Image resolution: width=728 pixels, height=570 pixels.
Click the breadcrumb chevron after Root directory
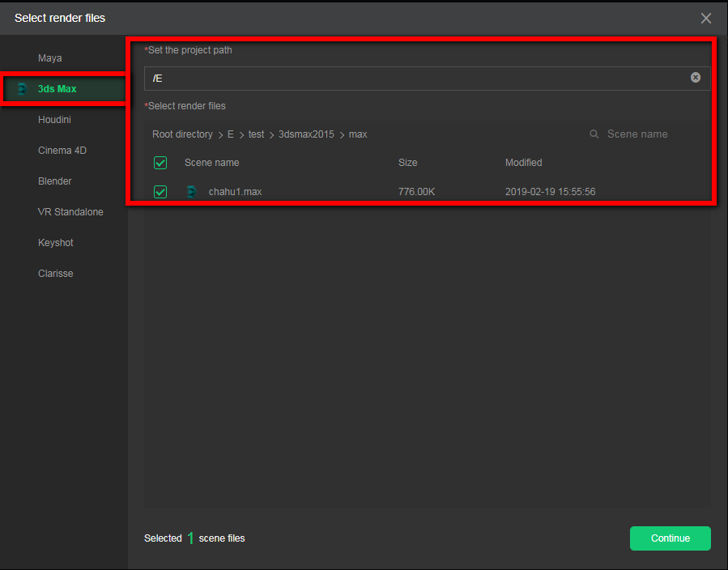(220, 135)
